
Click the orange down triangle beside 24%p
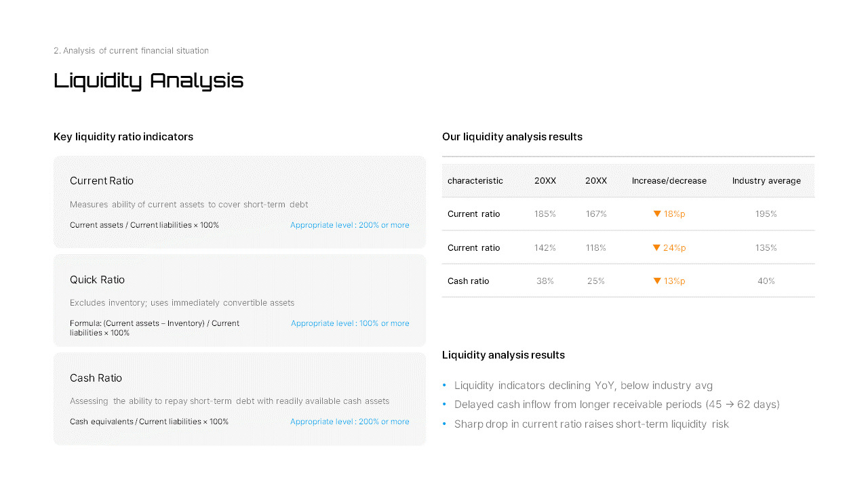pyautogui.click(x=656, y=248)
